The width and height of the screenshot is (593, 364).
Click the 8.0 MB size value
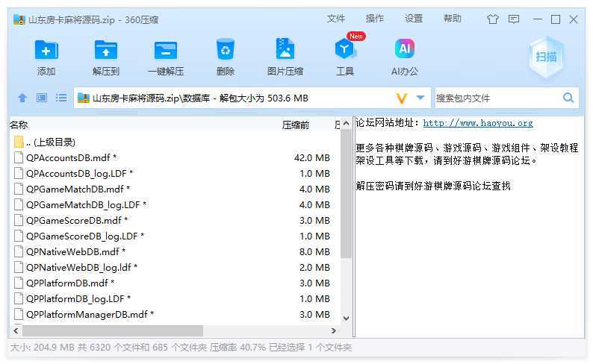pyautogui.click(x=314, y=252)
